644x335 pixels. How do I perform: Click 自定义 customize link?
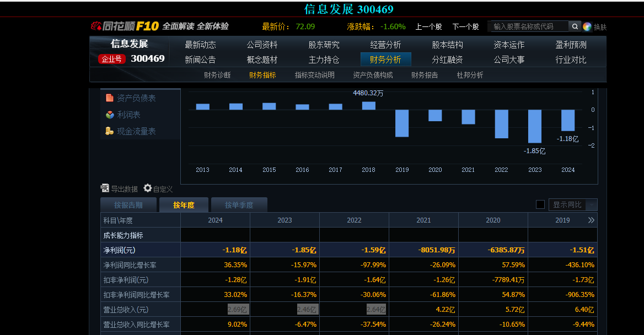pyautogui.click(x=163, y=189)
